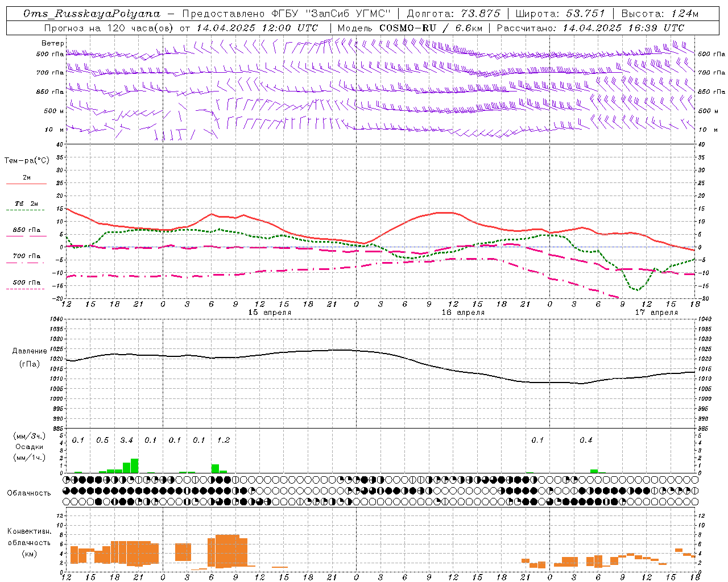Viewport: 728px width, 582px height.
Task: Click the 1.2 precipitation total value
Action: tap(224, 440)
